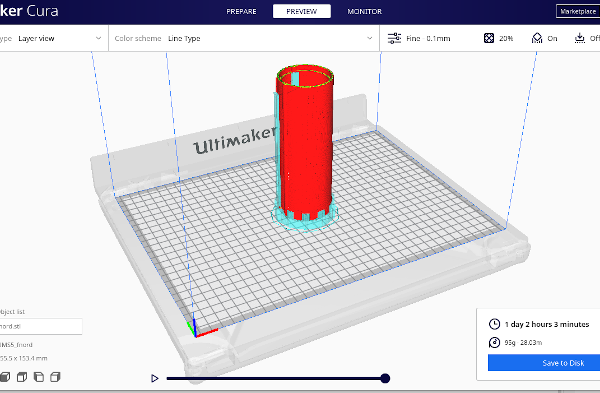Select the top view cube icon
The width and height of the screenshot is (600, 393).
39,377
